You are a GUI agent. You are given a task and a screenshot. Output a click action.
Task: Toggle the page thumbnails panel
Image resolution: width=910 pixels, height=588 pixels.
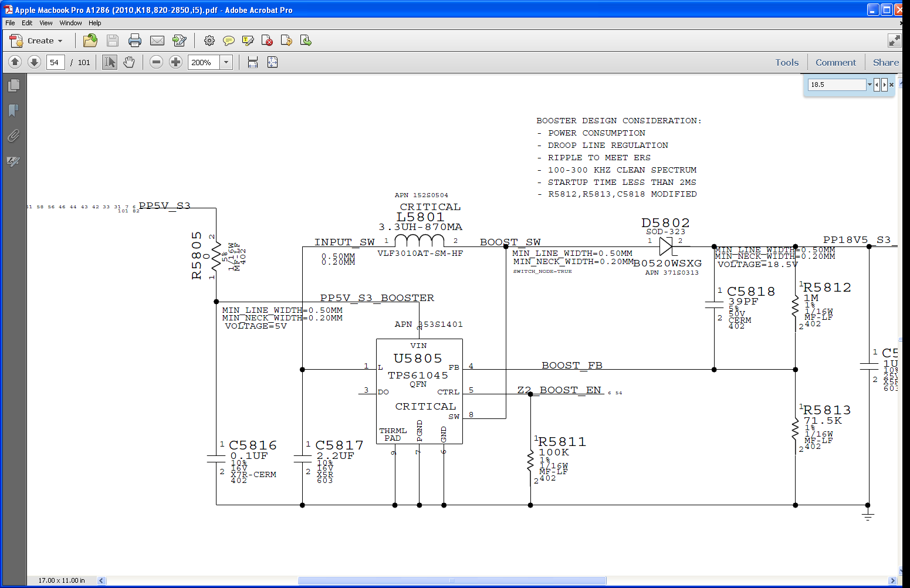13,86
